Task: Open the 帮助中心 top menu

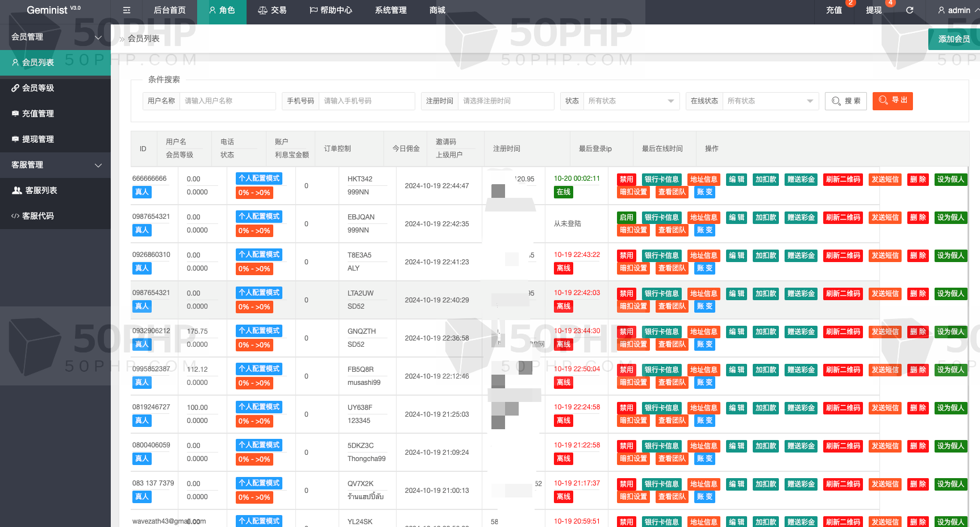Action: (331, 10)
